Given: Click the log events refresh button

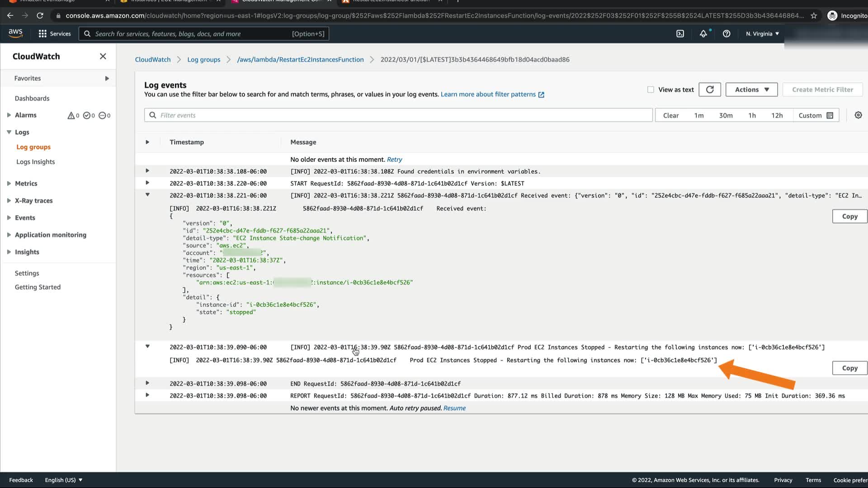Looking at the screenshot, I should click(710, 89).
